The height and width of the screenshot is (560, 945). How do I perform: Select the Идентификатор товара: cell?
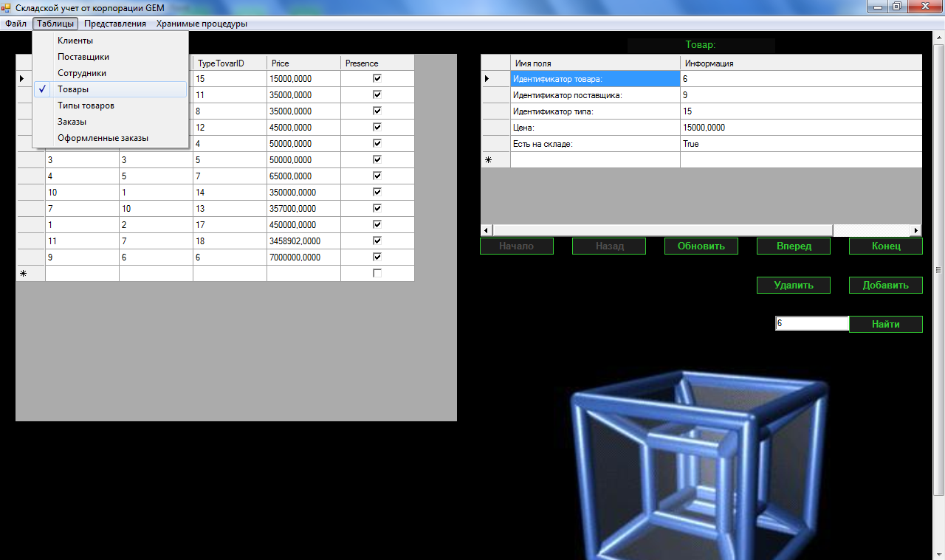pyautogui.click(x=595, y=79)
